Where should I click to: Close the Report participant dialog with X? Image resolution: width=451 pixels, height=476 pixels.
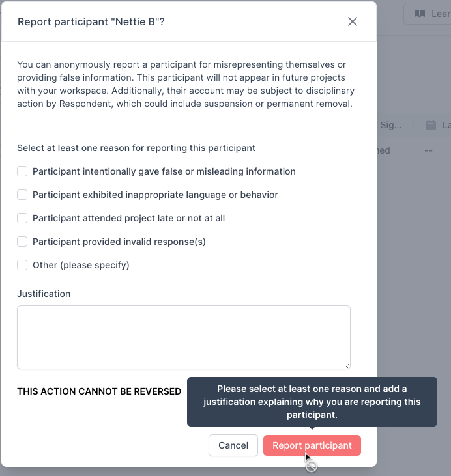click(353, 21)
